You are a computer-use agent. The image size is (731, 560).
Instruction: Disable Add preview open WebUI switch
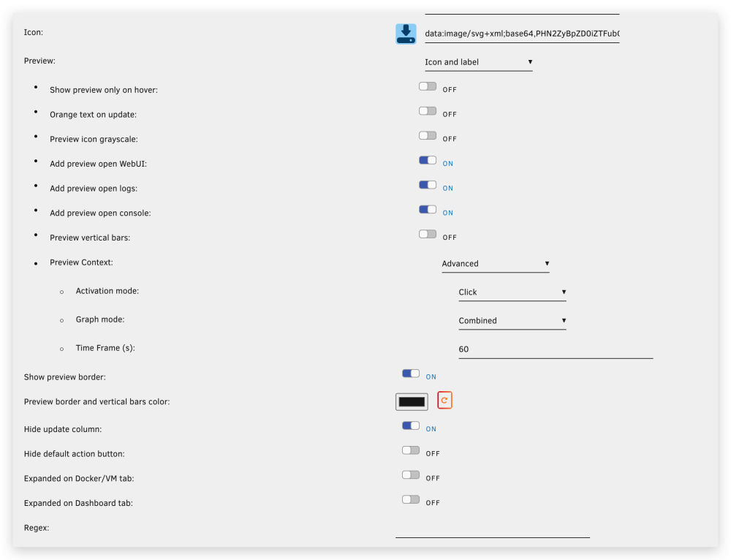(x=428, y=160)
